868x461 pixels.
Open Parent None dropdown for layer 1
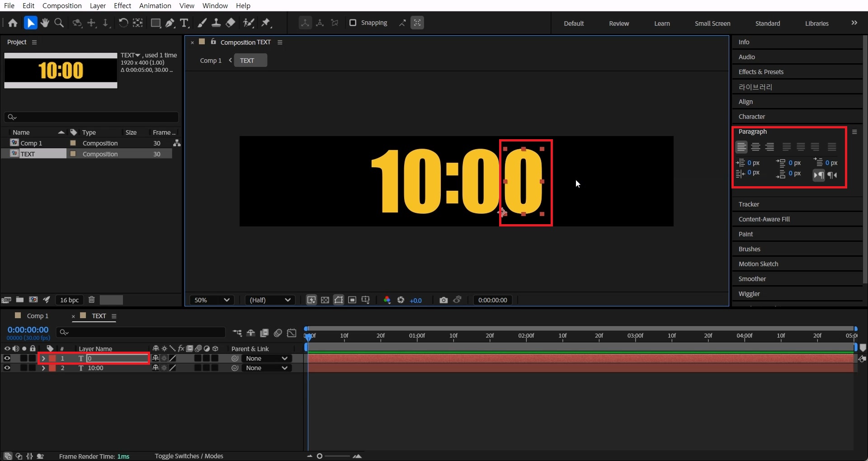click(x=267, y=358)
